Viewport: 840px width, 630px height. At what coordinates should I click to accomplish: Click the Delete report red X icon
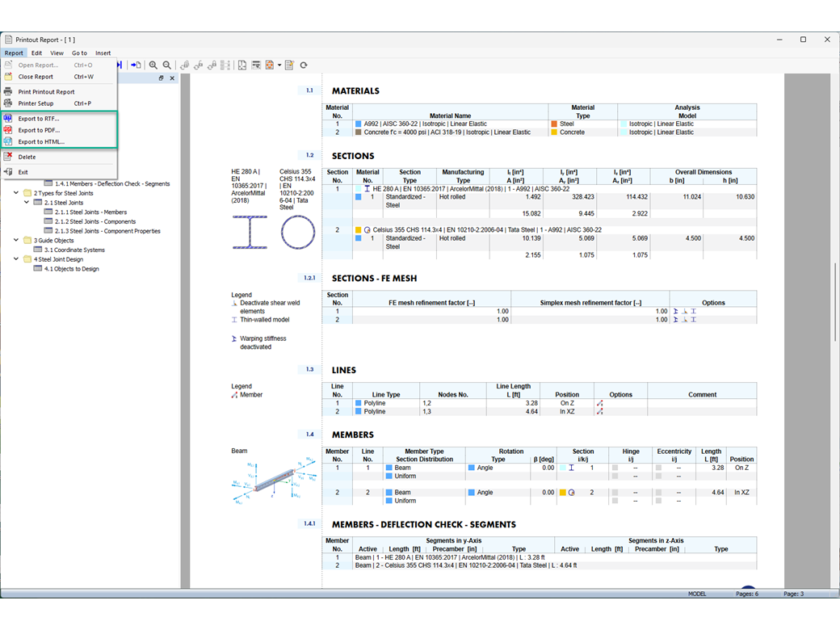point(8,157)
